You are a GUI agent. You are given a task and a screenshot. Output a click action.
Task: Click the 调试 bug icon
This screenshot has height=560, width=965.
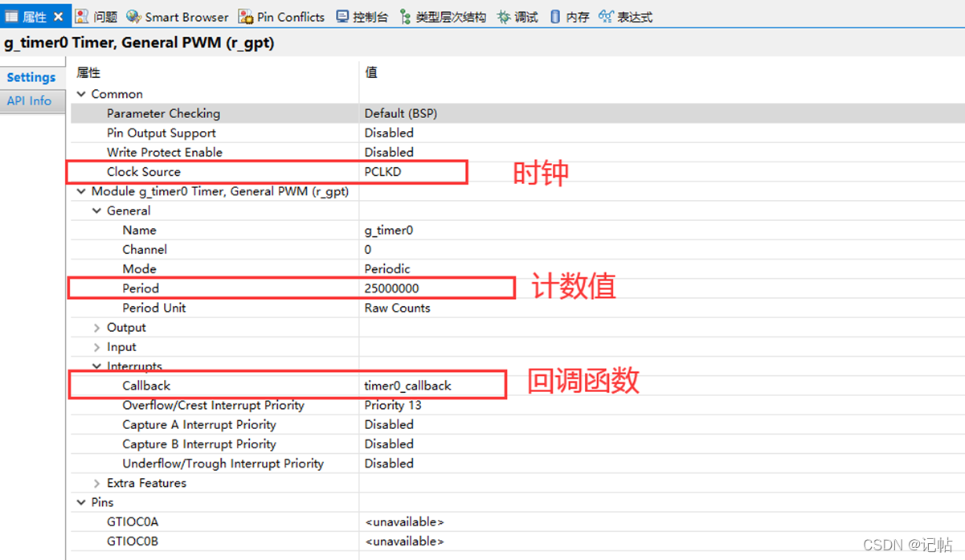pyautogui.click(x=503, y=17)
